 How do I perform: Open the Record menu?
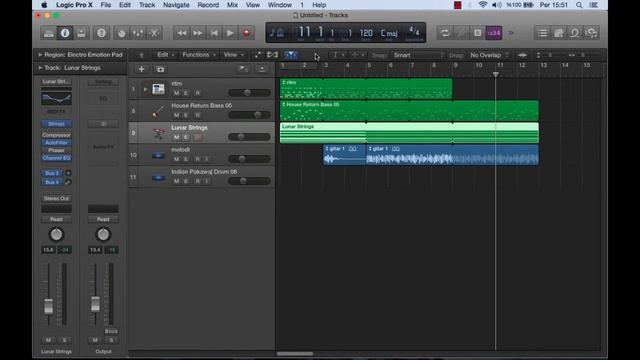point(208,5)
